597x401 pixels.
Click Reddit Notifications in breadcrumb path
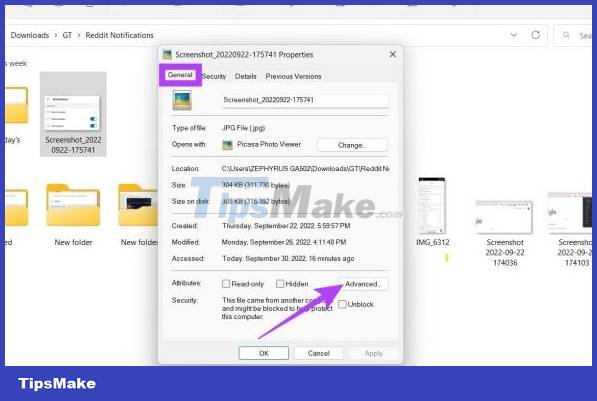[119, 35]
